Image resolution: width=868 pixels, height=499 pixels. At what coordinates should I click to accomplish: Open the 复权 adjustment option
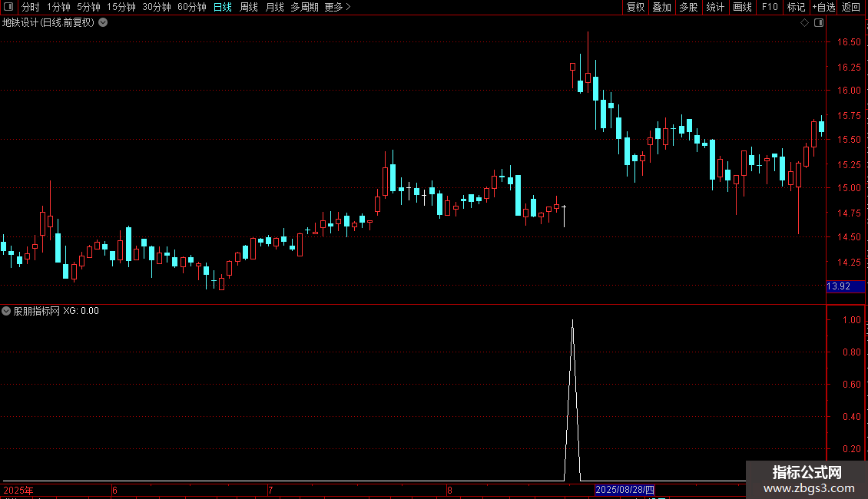(x=635, y=7)
